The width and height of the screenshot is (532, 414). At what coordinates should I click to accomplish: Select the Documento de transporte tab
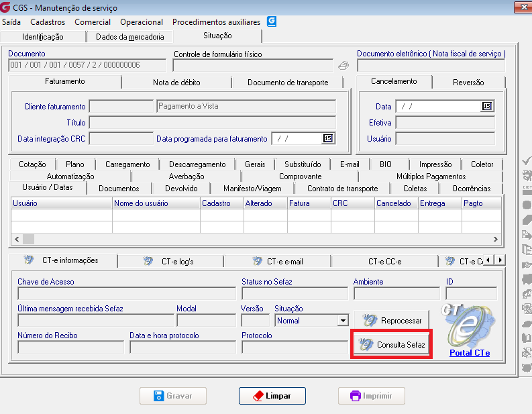[x=288, y=83]
